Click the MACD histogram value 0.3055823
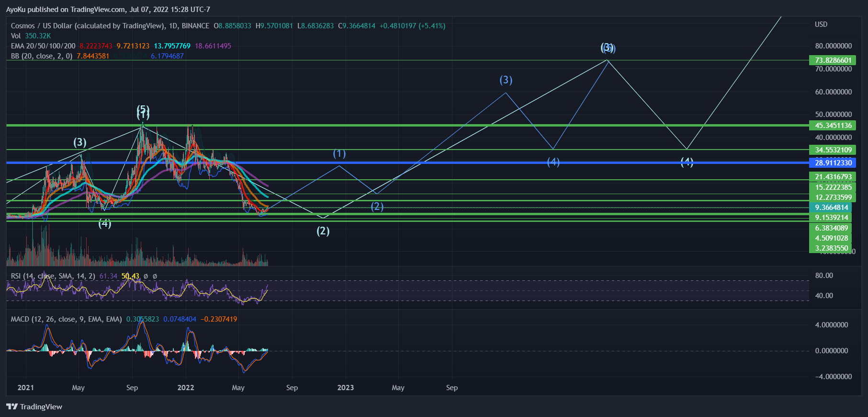 pos(143,319)
